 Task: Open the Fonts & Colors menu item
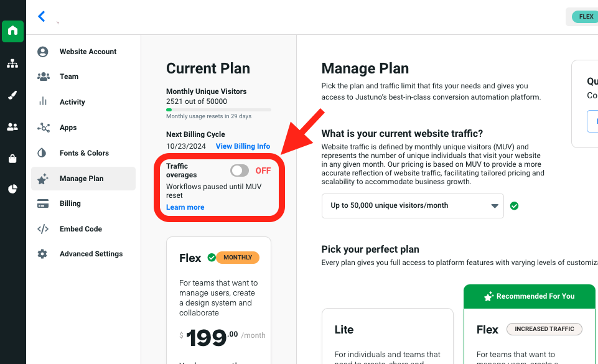click(84, 153)
